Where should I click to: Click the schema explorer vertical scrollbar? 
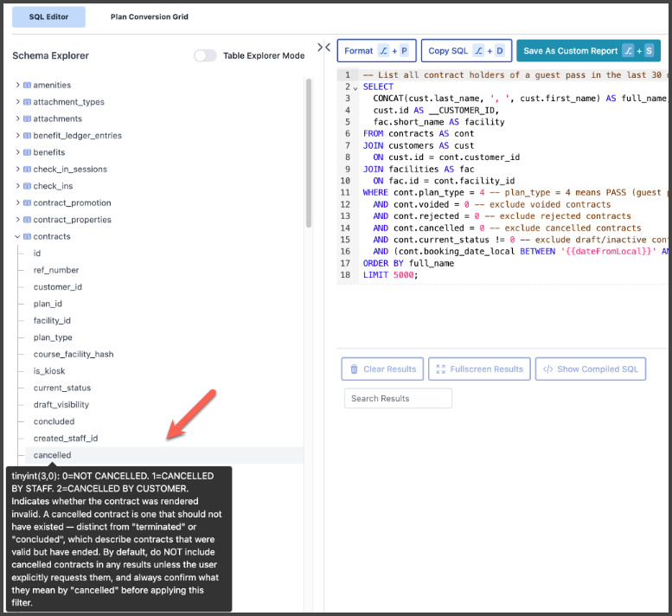point(309,156)
